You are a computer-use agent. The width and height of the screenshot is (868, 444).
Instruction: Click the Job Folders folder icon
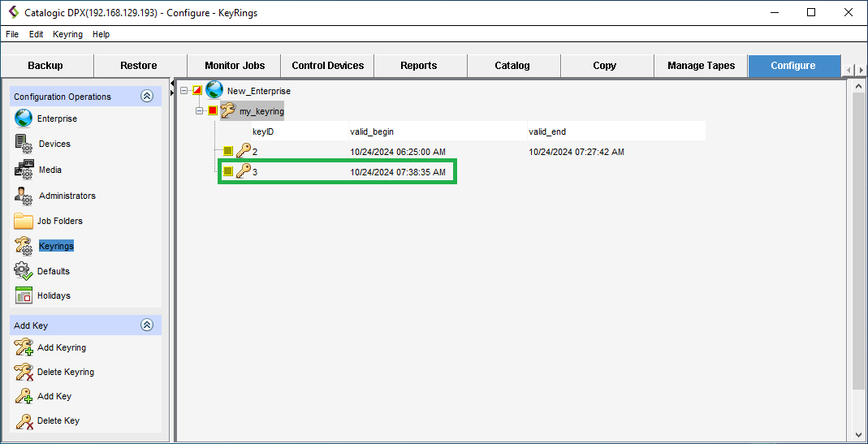24,221
